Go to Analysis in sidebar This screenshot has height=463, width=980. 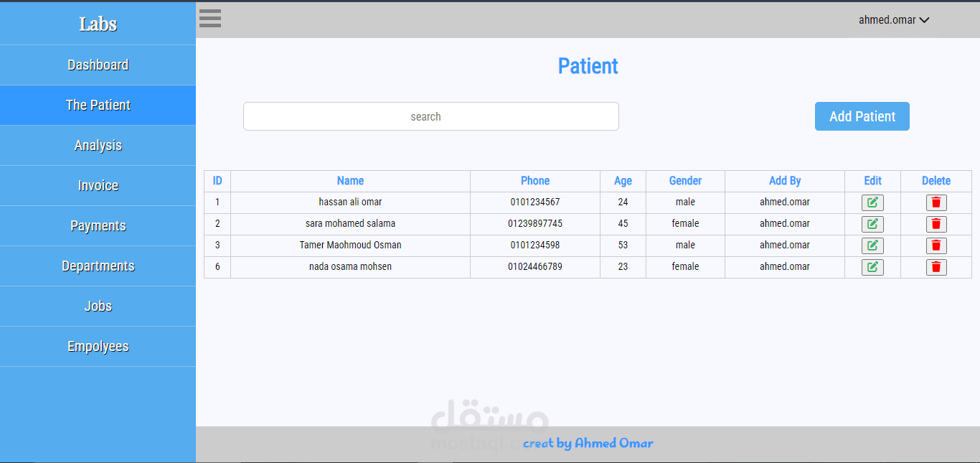coord(98,146)
